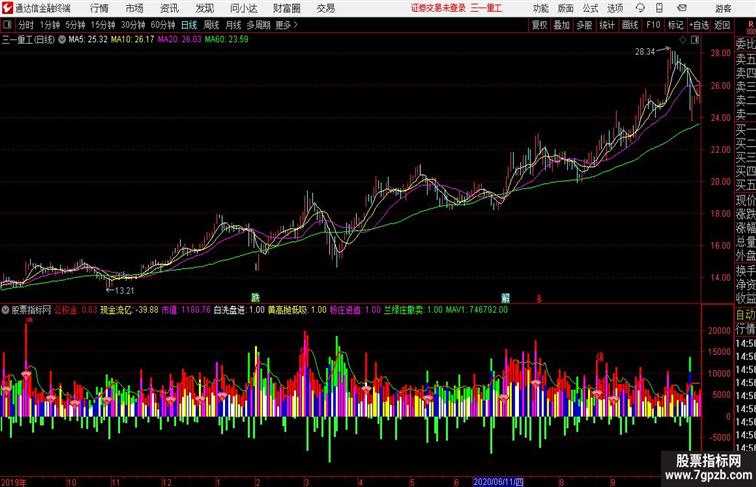Open the round settings icon beside 三一重工(日线)
Viewport: 756px width, 487px height.
62,40
